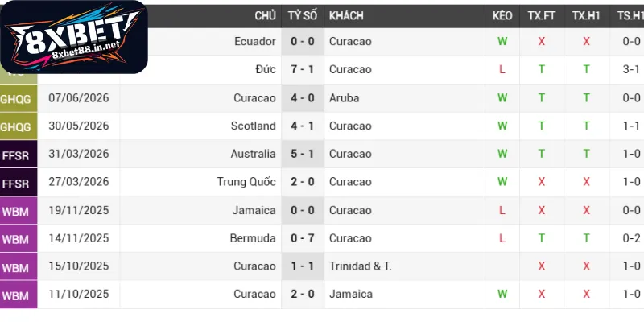Click the Trung Quốc team name
The image size is (644, 322).
246,182
